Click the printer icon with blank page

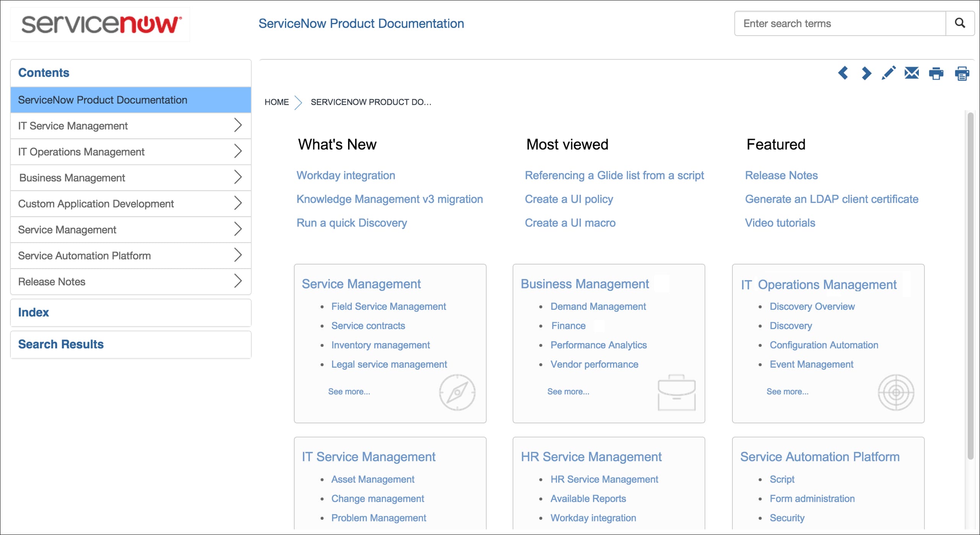[x=936, y=73]
